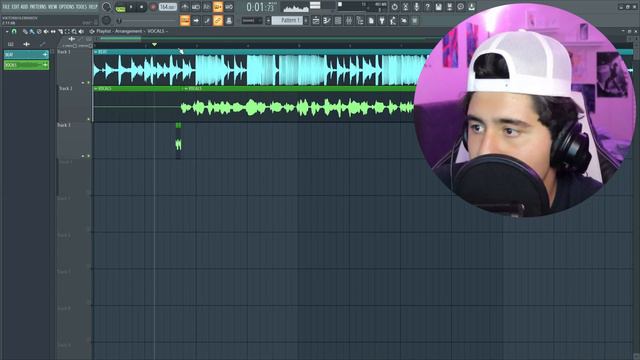Open the playlist options menu arrow
Image resolution: width=640 pixels, height=360 pixels.
[x=7, y=31]
